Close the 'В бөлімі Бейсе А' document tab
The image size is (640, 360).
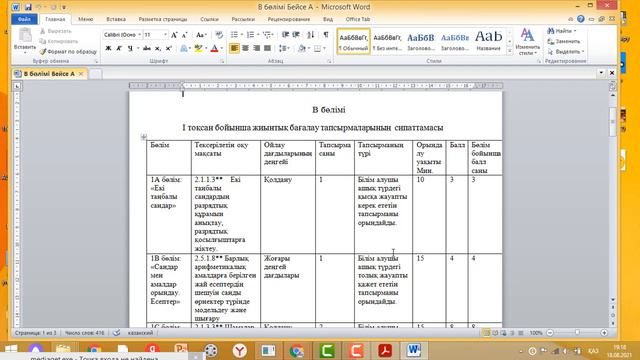click(81, 74)
